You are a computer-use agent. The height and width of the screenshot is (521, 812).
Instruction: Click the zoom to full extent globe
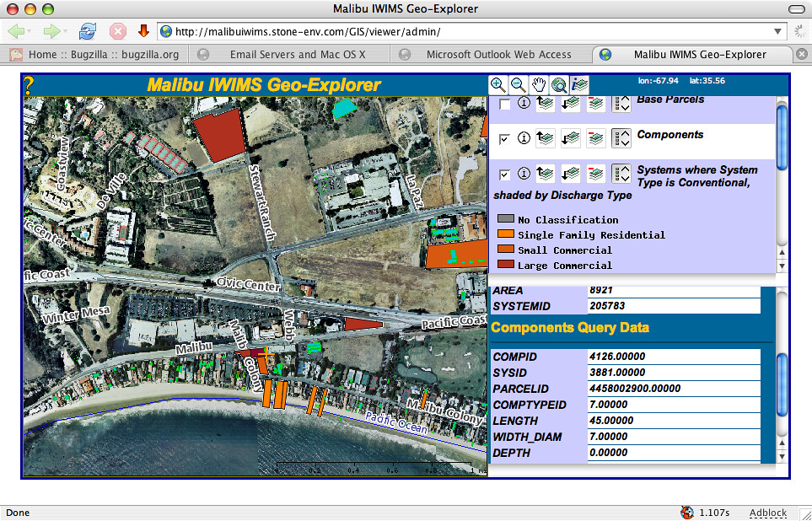pos(559,85)
